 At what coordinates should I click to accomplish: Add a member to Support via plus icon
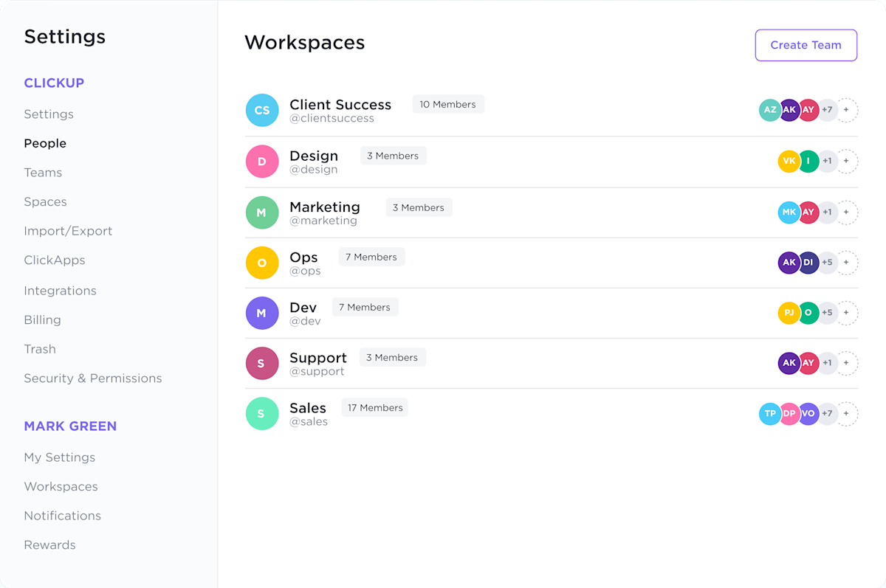coord(846,363)
